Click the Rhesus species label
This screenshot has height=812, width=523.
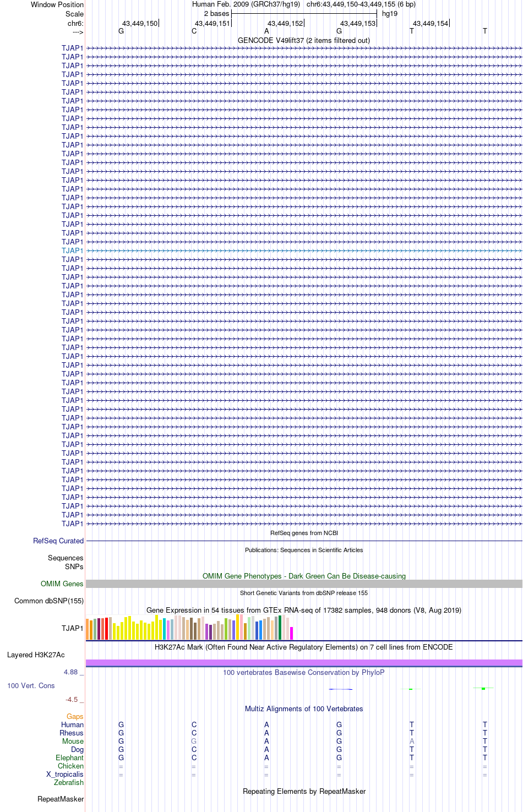[72, 733]
